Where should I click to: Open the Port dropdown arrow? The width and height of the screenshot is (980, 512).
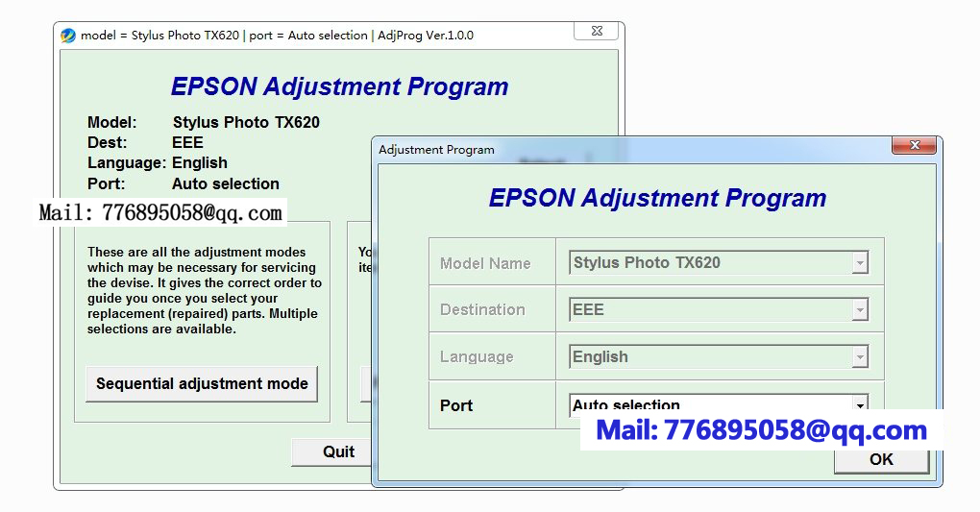tap(860, 403)
